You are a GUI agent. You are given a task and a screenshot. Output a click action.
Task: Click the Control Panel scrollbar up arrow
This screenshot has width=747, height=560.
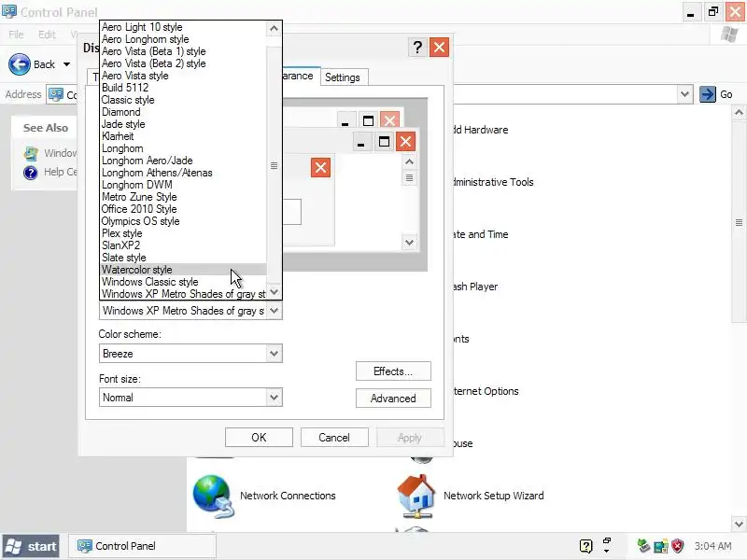pos(739,113)
